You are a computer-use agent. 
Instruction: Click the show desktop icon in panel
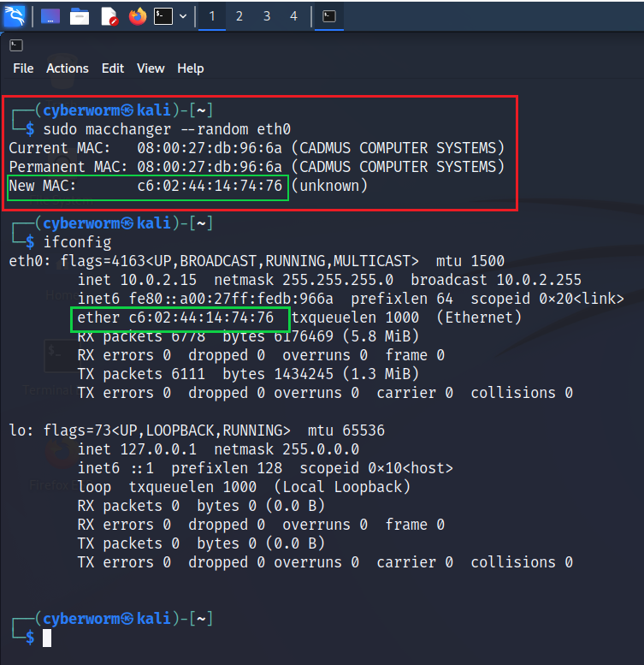click(50, 16)
